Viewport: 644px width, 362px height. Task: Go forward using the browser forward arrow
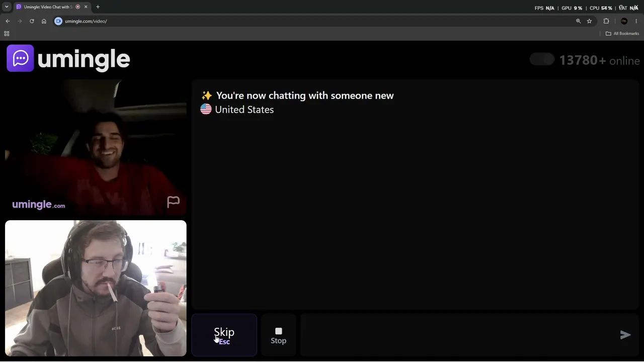click(20, 21)
